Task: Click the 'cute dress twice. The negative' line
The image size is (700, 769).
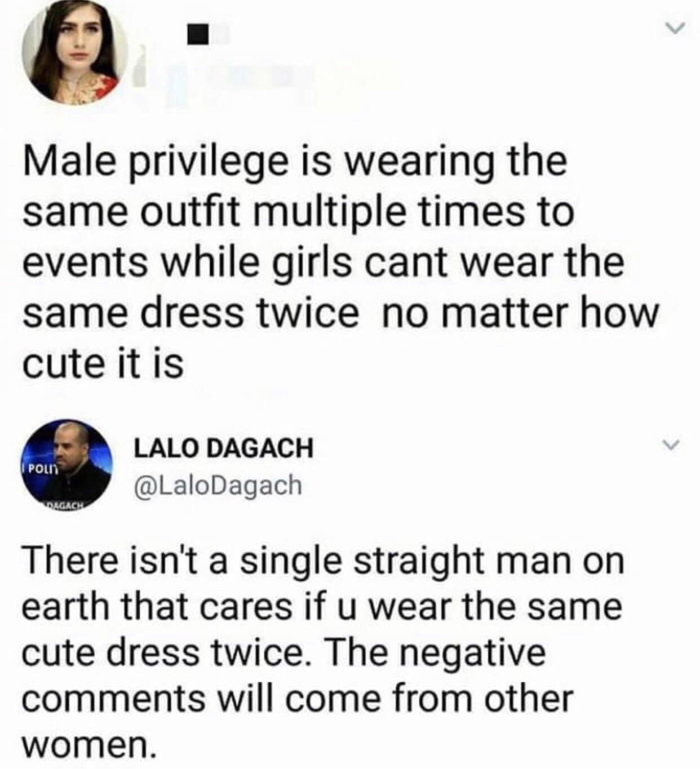Action: click(x=283, y=654)
